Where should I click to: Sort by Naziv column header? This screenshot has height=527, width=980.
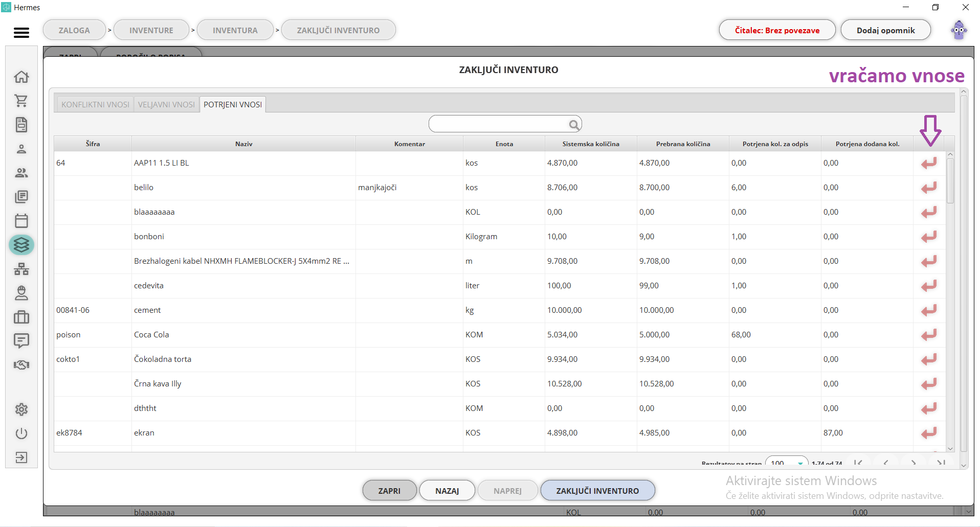[x=243, y=144]
